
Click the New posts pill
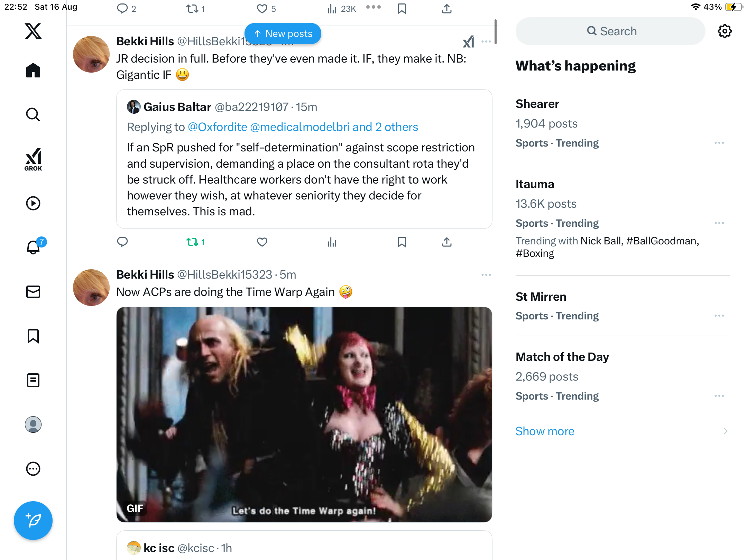[283, 34]
